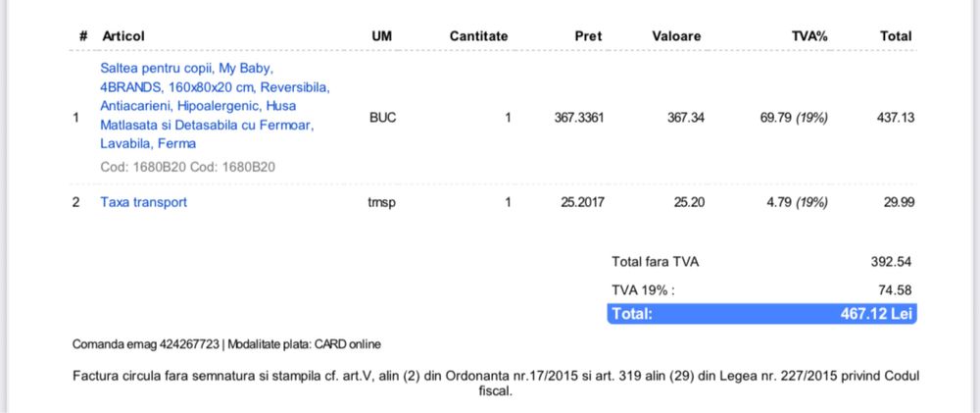Image resolution: width=980 pixels, height=413 pixels.
Task: Click the 69.79 (19%) TVA cell
Action: coord(794,118)
